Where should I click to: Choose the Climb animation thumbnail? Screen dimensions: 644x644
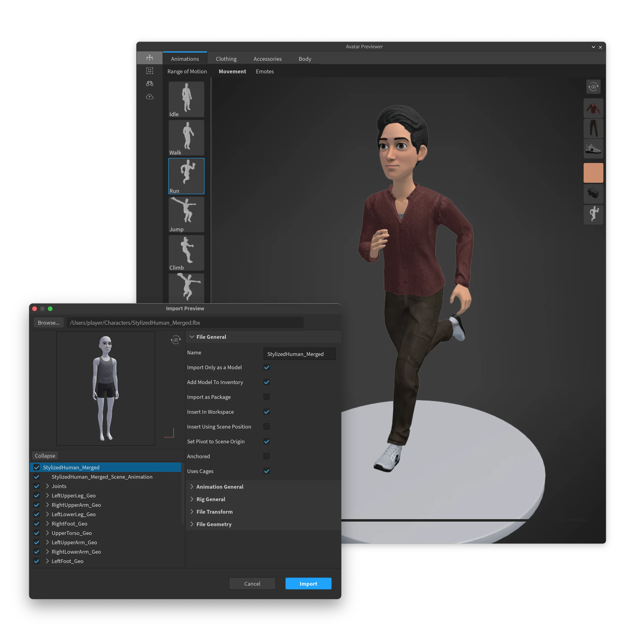(x=186, y=253)
